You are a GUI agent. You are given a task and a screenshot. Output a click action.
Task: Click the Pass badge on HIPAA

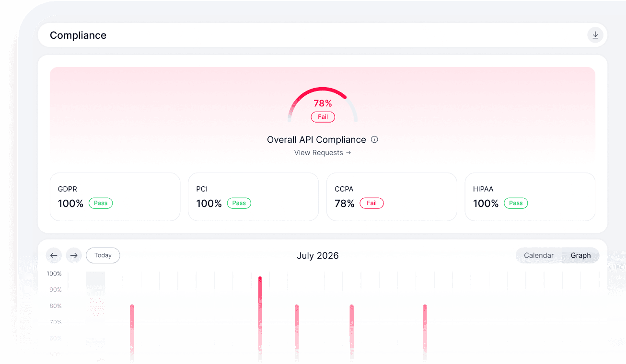click(x=516, y=203)
